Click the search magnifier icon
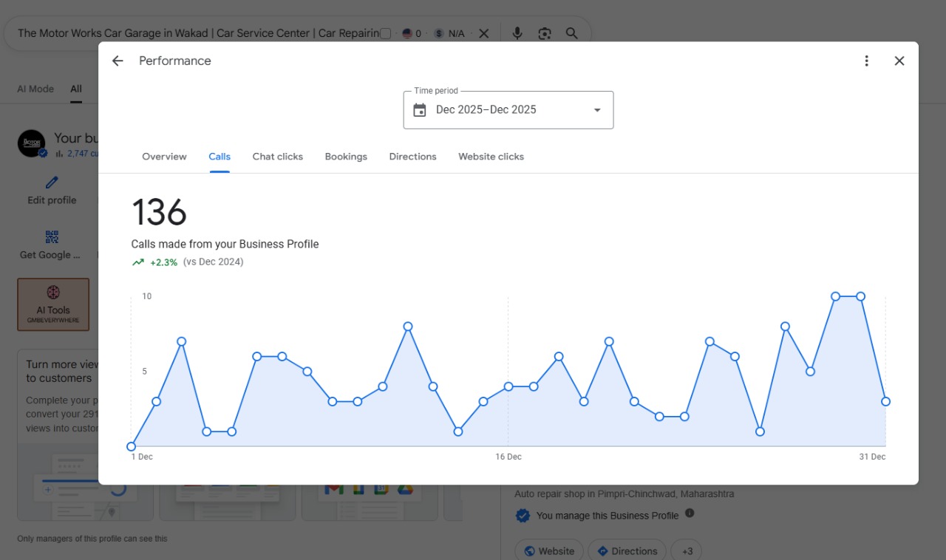This screenshot has height=560, width=946. coord(571,33)
